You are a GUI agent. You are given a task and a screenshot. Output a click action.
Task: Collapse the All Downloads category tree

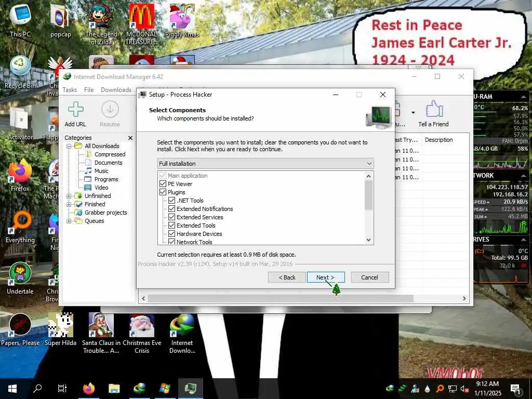tap(69, 146)
